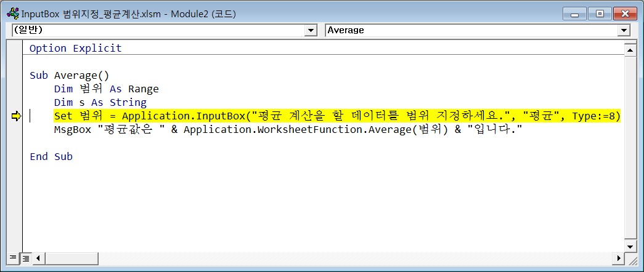This screenshot has height=272, width=644.
Task: Click the split bar above vertical scrollbar
Action: tap(630, 42)
